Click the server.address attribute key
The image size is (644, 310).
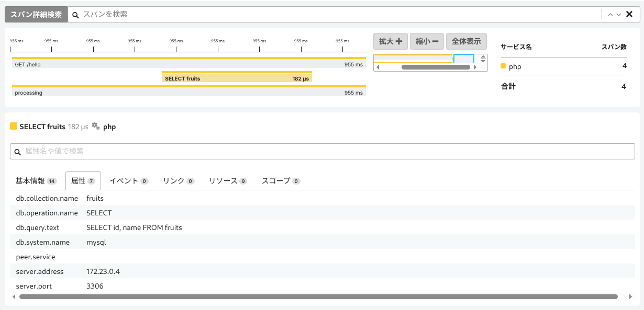(x=40, y=272)
